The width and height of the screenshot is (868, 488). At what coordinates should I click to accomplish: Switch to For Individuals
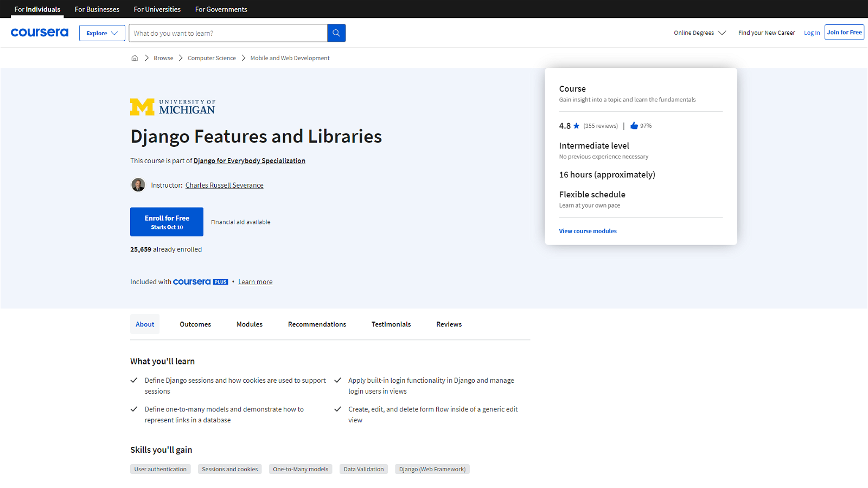click(x=37, y=9)
